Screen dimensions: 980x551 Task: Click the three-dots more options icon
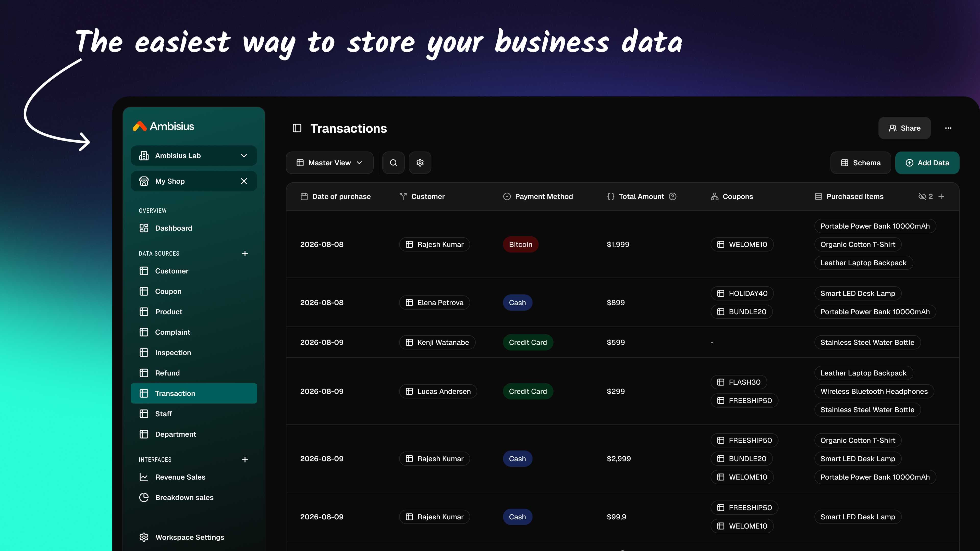pos(948,128)
